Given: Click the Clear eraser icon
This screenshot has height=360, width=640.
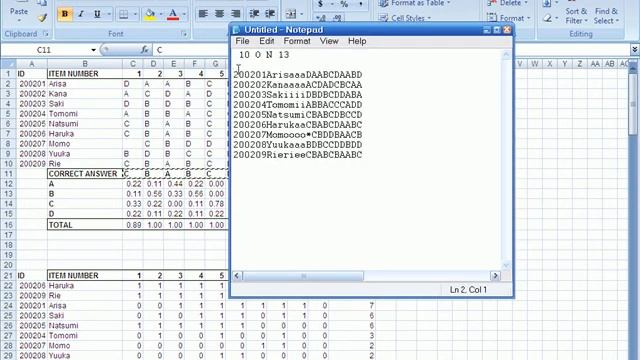Looking at the screenshot, I should tap(547, 18).
